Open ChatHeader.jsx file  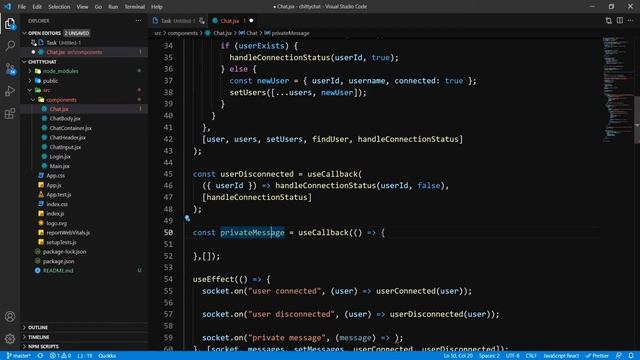pyautogui.click(x=67, y=138)
